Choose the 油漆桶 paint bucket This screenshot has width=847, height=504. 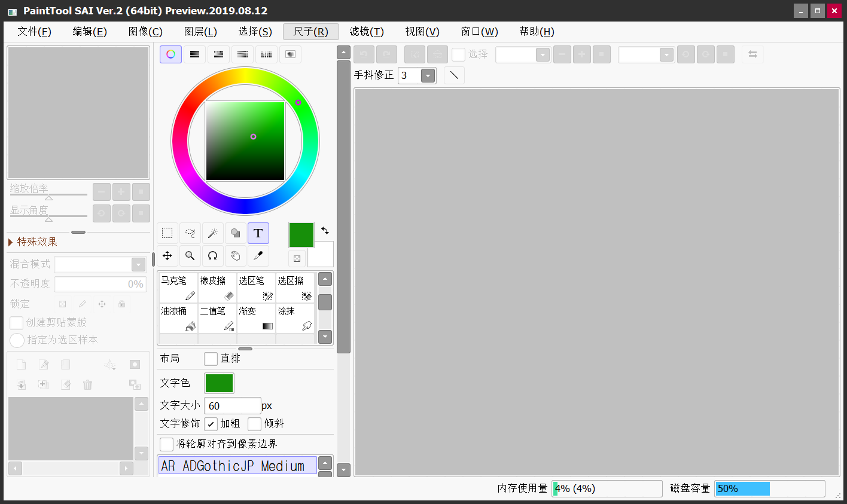coord(178,319)
